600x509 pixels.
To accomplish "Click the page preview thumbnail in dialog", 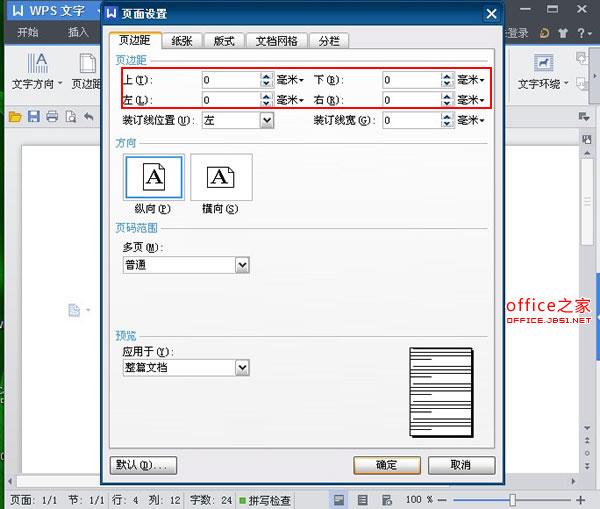I will (441, 392).
